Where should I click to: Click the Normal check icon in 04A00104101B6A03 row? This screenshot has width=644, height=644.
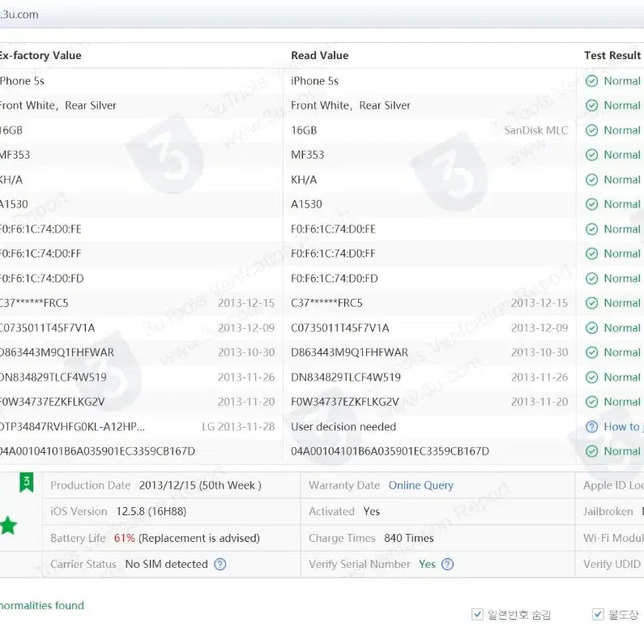click(591, 451)
